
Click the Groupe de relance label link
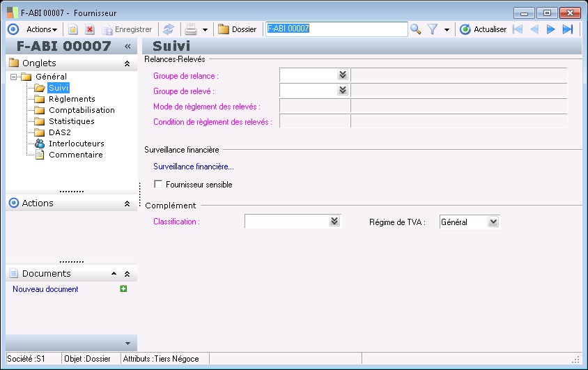click(185, 76)
